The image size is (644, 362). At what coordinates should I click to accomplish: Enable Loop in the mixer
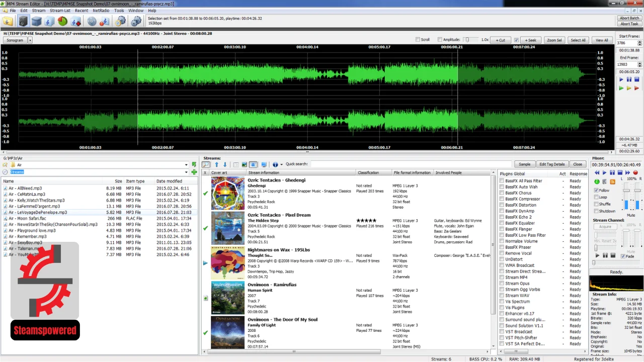coord(596,197)
